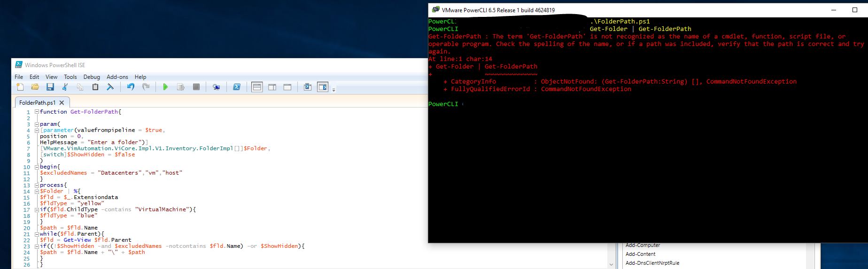
Task: Clear the console pane with the wiper icon
Action: (x=110, y=87)
